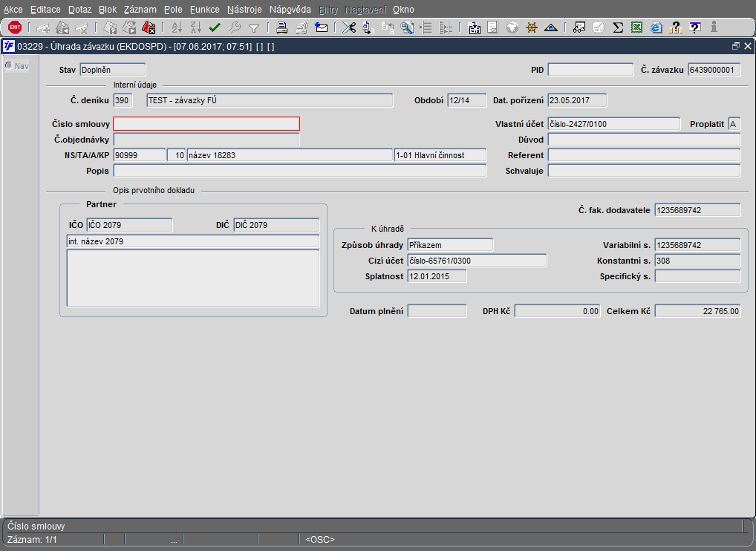This screenshot has width=756, height=551.
Task: Click the large partner address text area
Action: (193, 278)
